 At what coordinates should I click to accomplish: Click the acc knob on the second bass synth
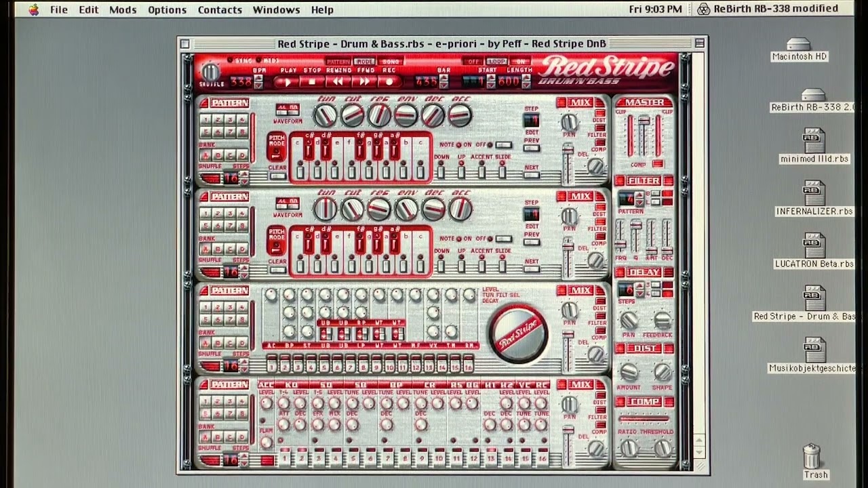460,210
